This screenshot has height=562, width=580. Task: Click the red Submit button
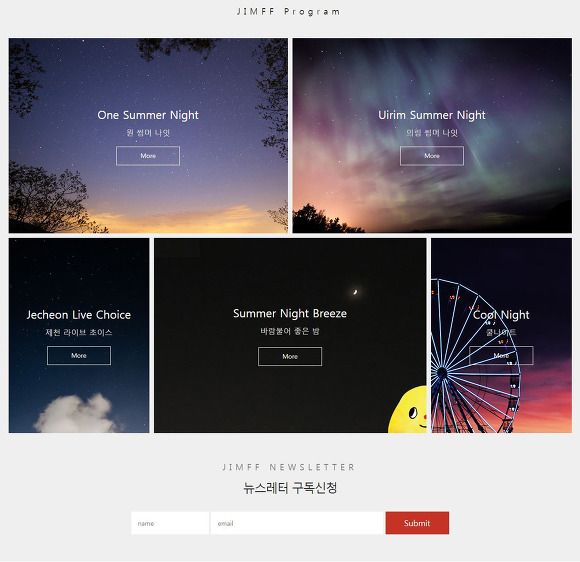(x=417, y=523)
